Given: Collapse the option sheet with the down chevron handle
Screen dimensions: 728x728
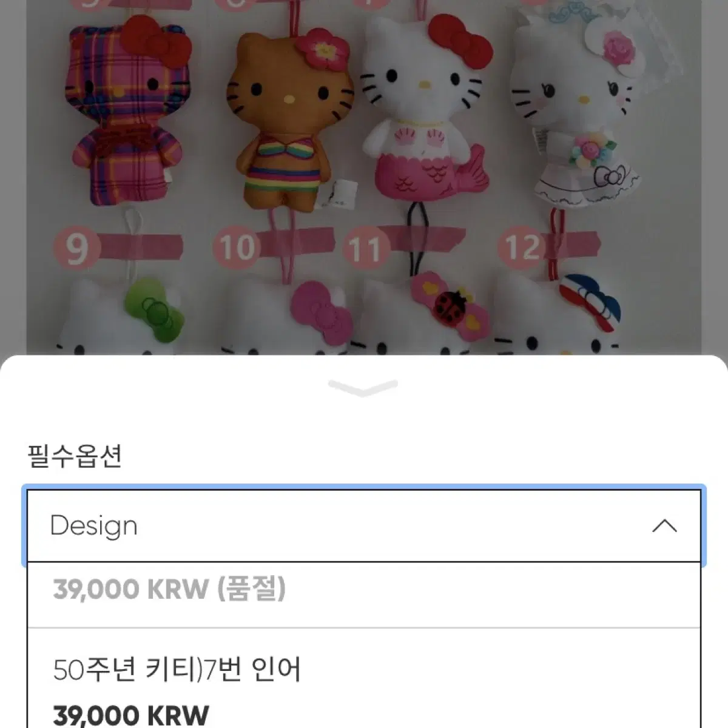Looking at the screenshot, I should [x=363, y=388].
